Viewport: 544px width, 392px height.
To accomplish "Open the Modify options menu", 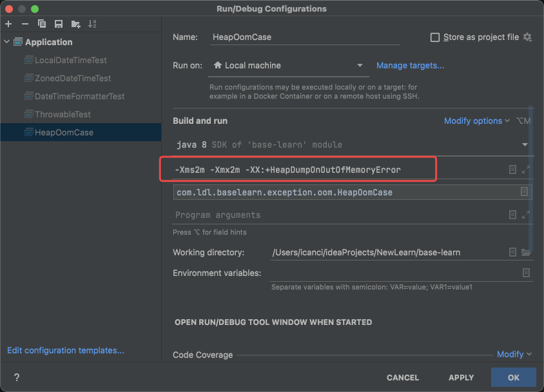I will [x=476, y=121].
